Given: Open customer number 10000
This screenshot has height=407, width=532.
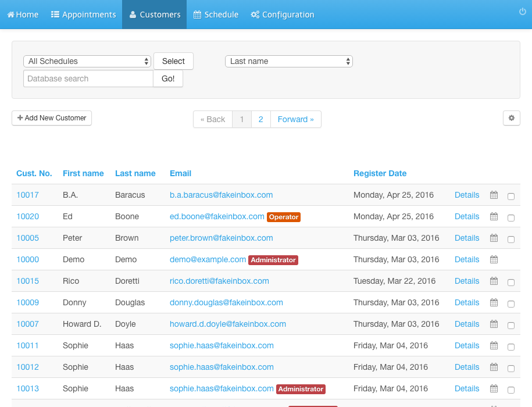Looking at the screenshot, I should [x=28, y=259].
